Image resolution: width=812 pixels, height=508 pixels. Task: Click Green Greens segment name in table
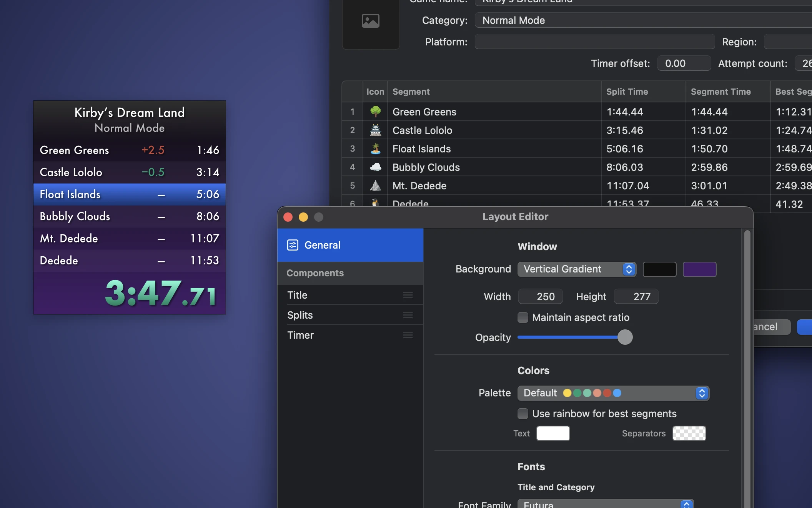(424, 112)
